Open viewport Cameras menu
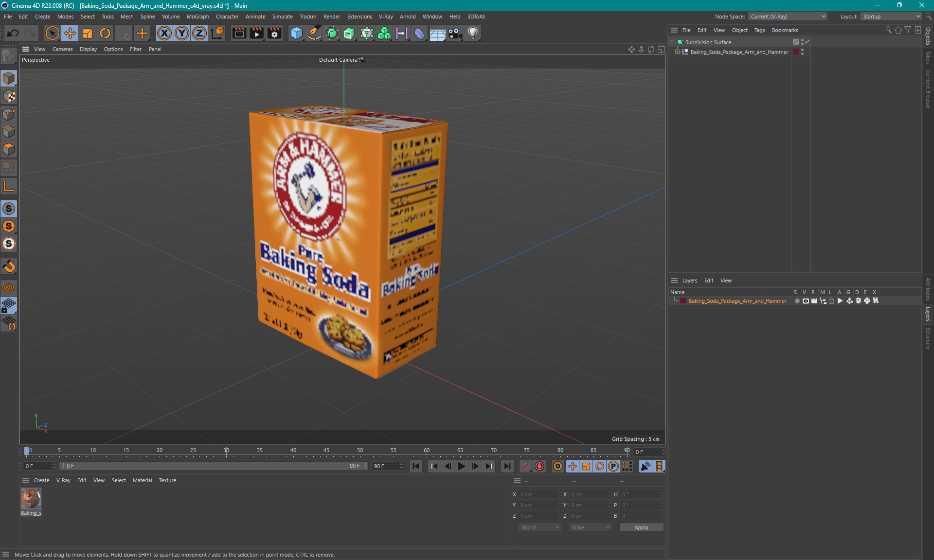Screen dimensions: 934x560 click(x=62, y=49)
